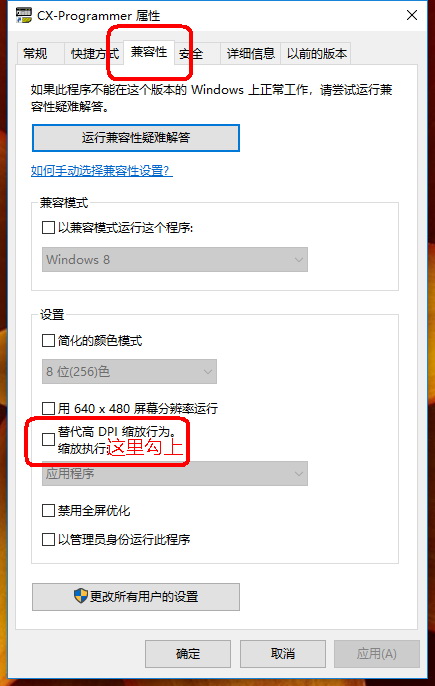This screenshot has width=435, height=686.
Task: Click 运行兼容性疑难解答 button
Action: pos(136,138)
